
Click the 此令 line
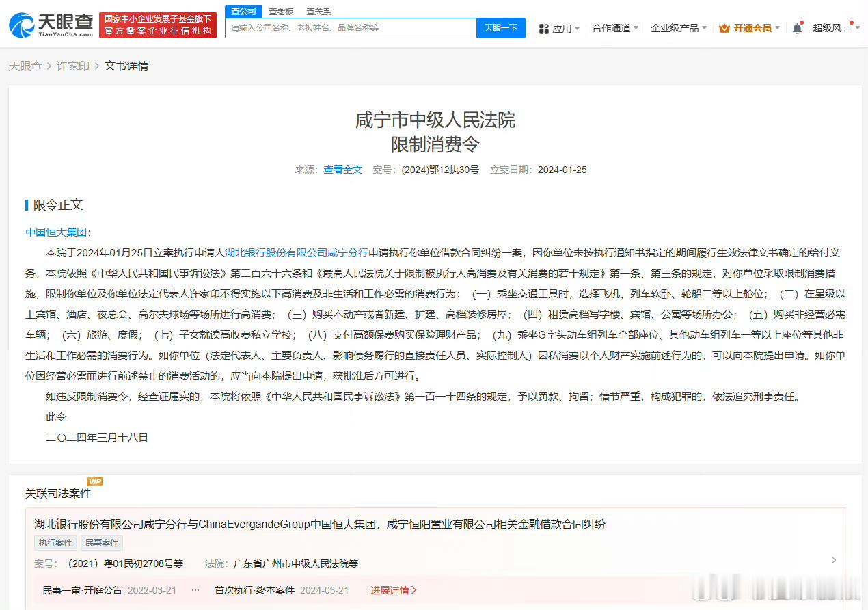[x=56, y=416]
